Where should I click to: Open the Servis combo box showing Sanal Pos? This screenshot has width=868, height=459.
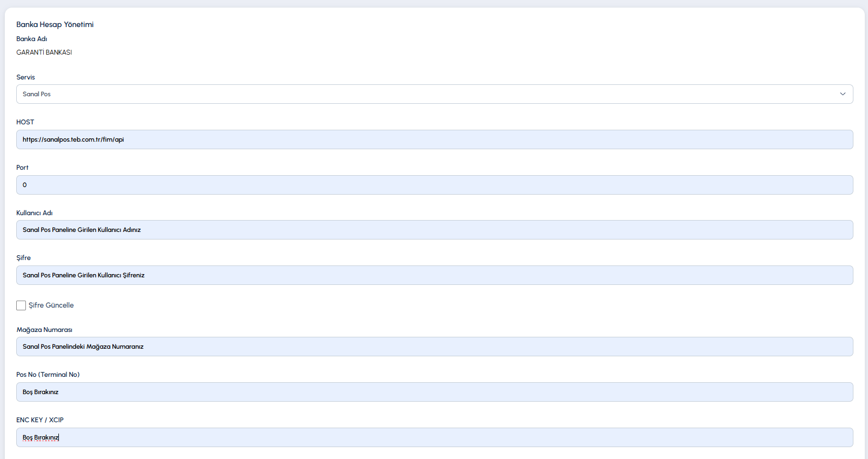point(435,94)
